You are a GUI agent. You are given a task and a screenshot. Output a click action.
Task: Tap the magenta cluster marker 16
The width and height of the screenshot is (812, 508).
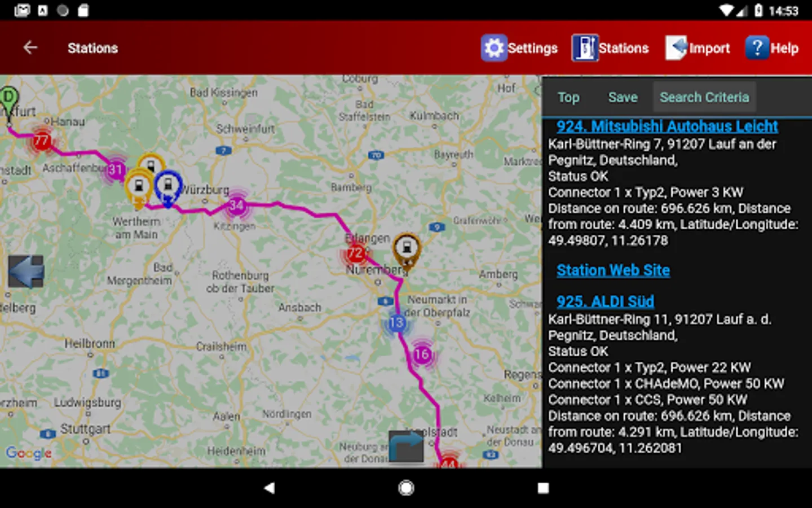pyautogui.click(x=422, y=354)
